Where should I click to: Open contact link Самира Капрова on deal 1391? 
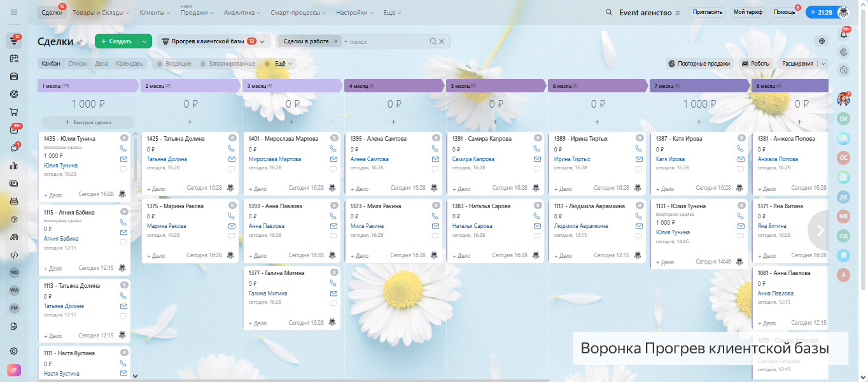pyautogui.click(x=473, y=159)
